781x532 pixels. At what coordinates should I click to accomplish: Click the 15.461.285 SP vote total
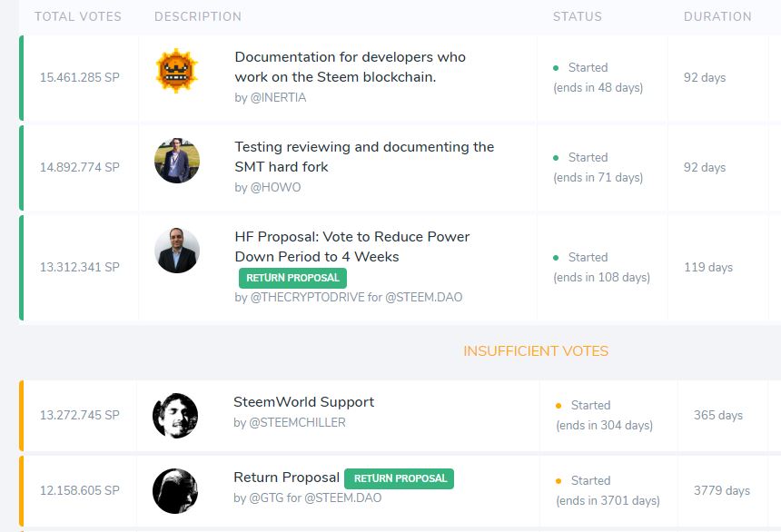(x=80, y=78)
